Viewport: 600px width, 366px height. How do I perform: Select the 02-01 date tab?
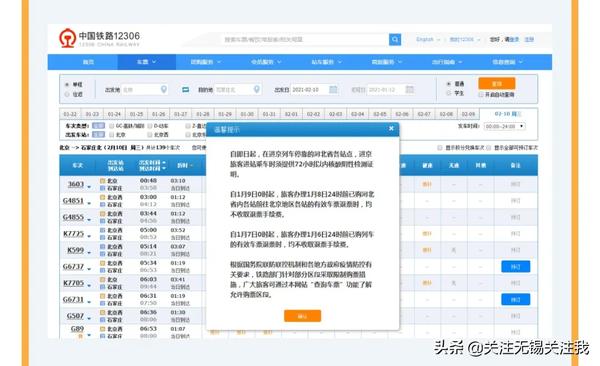(x=291, y=114)
